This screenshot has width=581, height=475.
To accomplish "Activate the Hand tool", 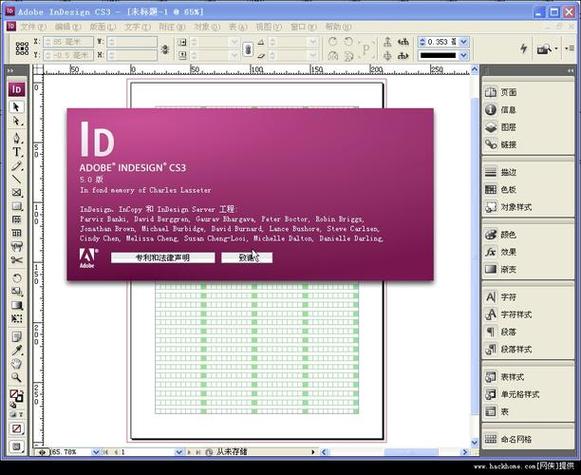I will tap(17, 364).
